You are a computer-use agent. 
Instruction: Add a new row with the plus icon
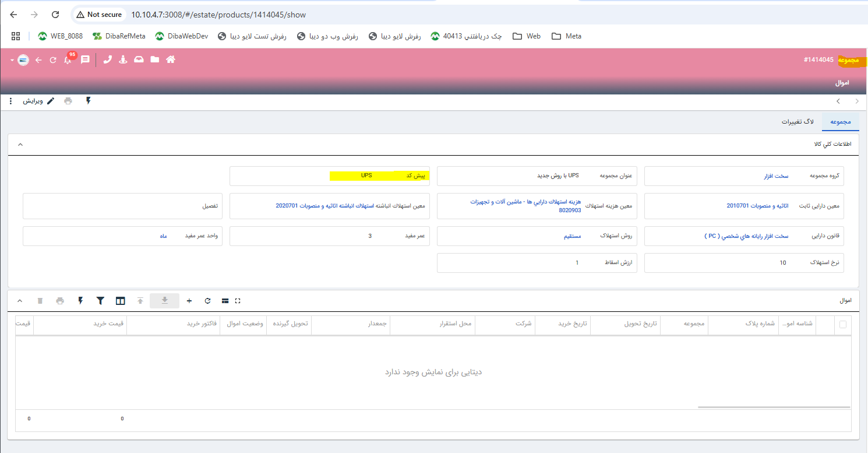point(189,301)
